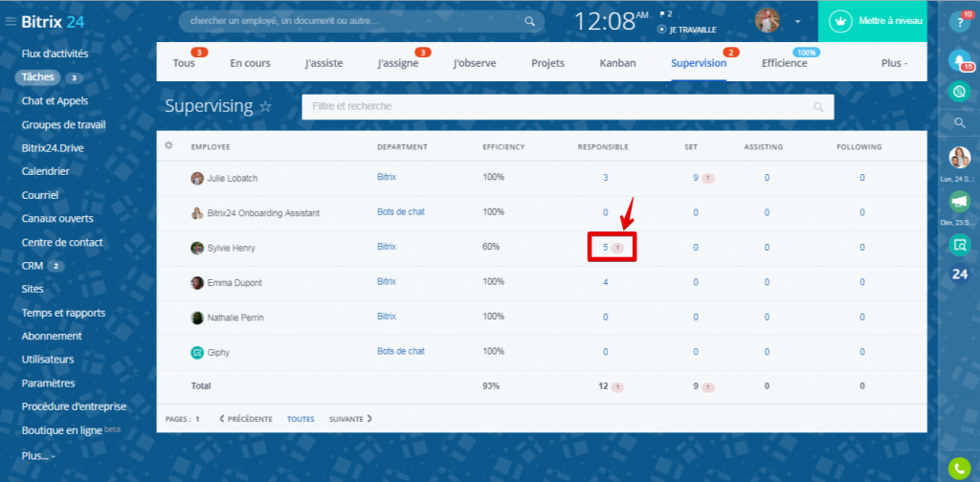Open Nathalie Perrin's avatar
The image size is (980, 482).
point(197,318)
